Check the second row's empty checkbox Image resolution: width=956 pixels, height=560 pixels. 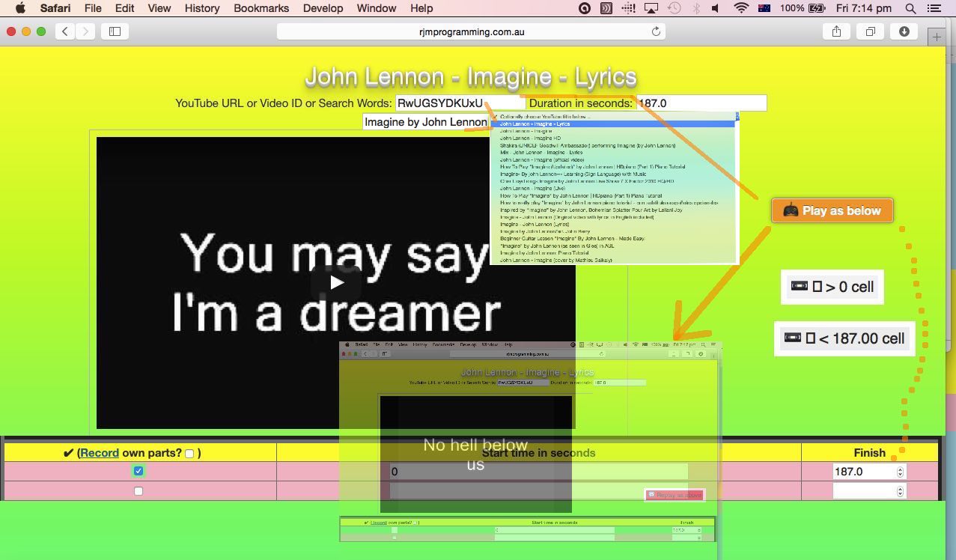138,491
